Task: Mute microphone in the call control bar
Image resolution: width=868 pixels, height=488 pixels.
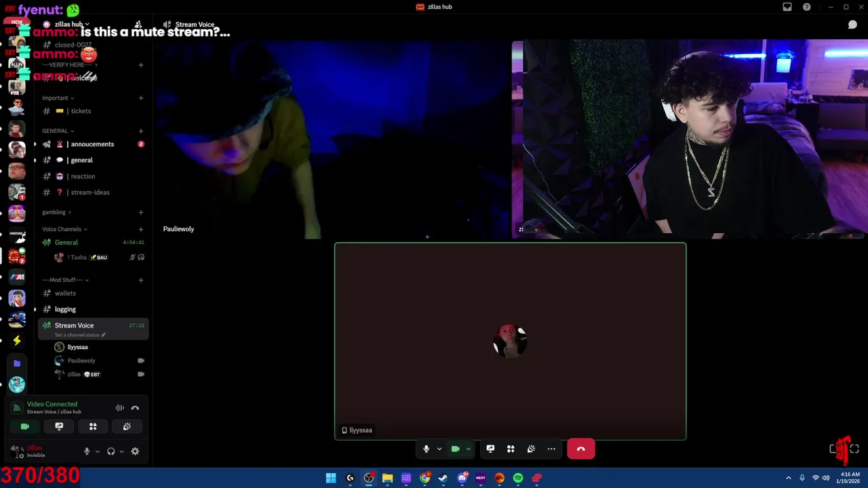Action: [426, 449]
